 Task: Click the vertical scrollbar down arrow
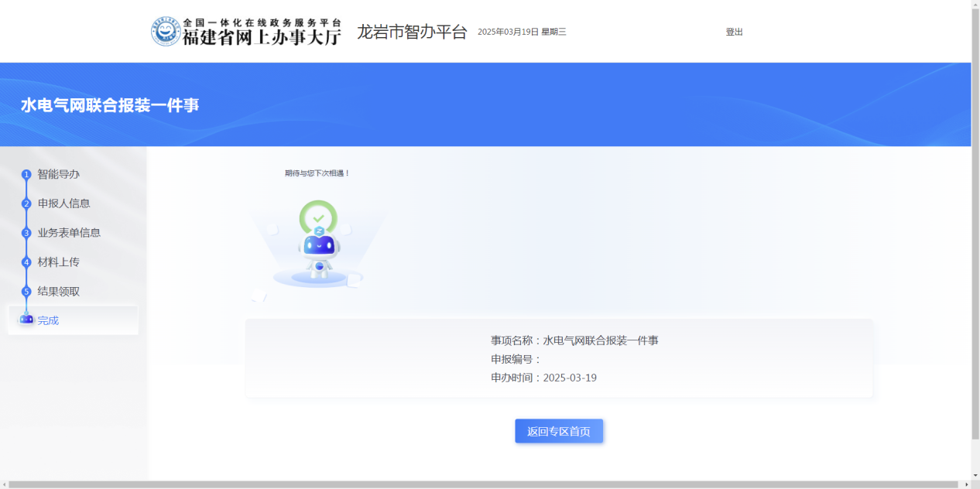975,475
